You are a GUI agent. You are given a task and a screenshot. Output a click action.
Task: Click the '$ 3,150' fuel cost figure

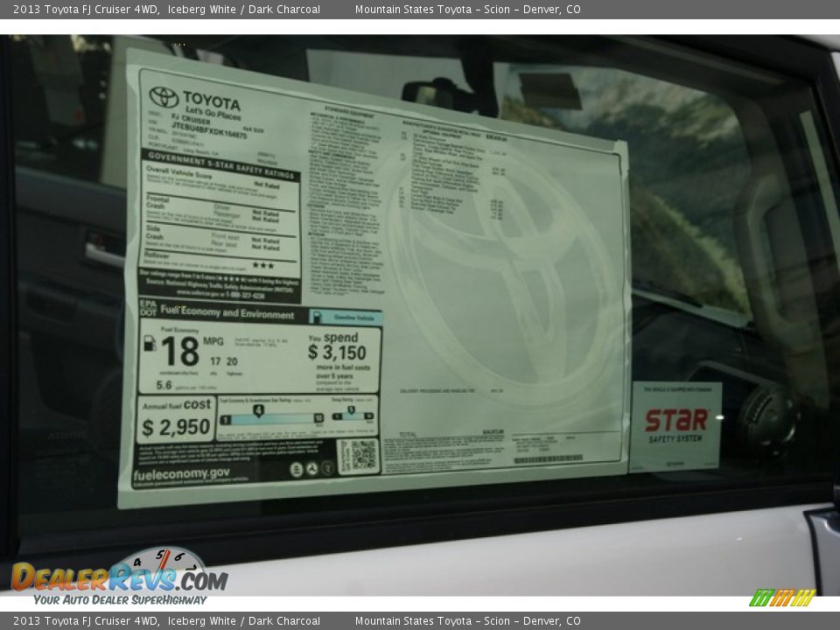click(337, 353)
